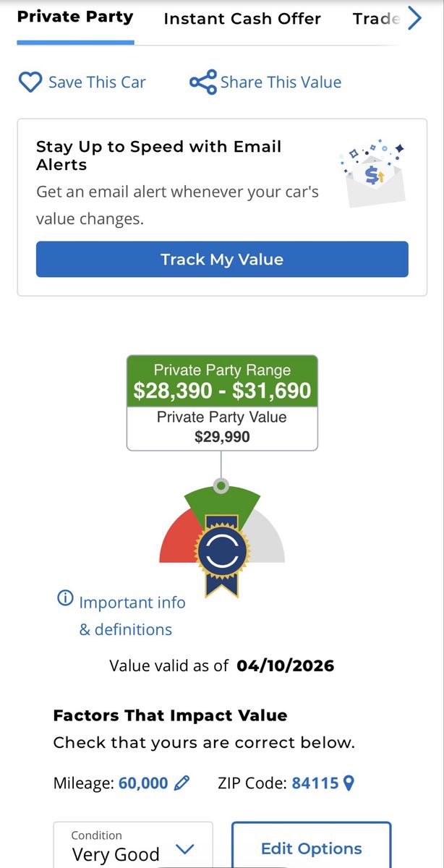Click the 84115 ZIP code value
The image size is (444, 868).
(x=315, y=783)
